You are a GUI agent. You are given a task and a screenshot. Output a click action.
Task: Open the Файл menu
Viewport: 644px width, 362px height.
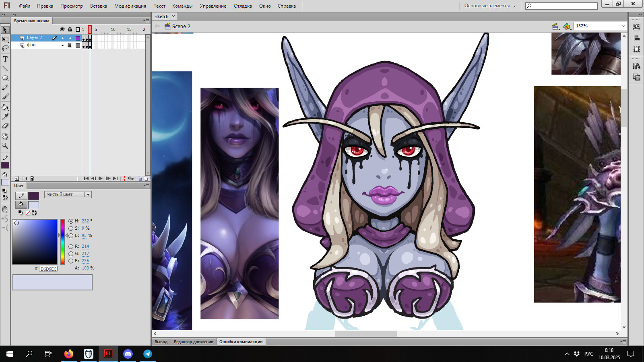pos(25,6)
